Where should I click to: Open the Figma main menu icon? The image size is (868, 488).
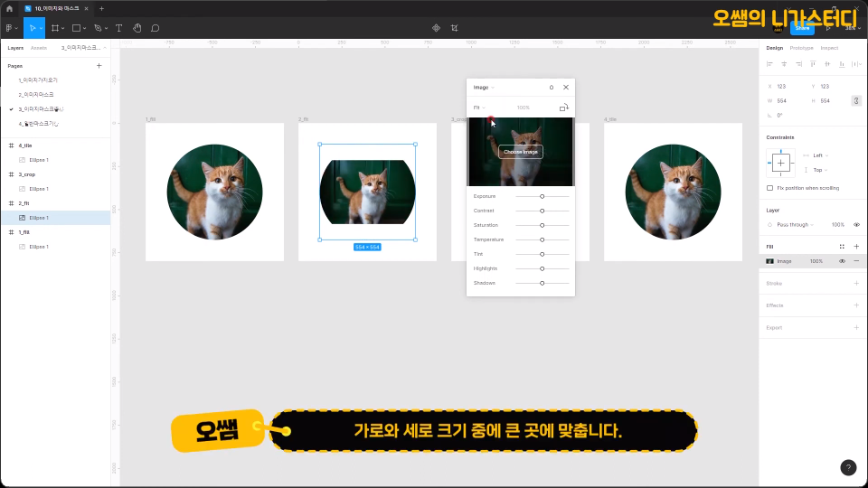tap(9, 28)
